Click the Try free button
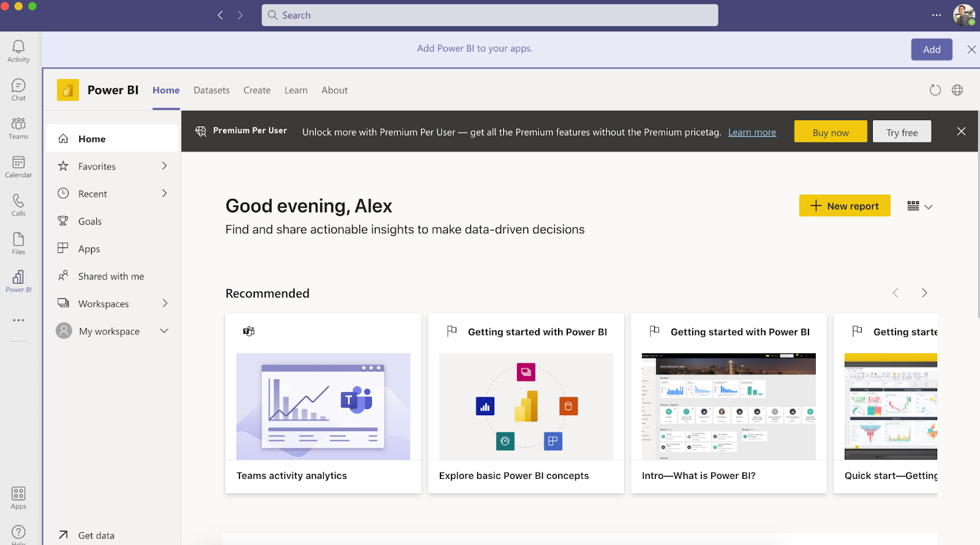Viewport: 980px width, 545px height. point(902,132)
